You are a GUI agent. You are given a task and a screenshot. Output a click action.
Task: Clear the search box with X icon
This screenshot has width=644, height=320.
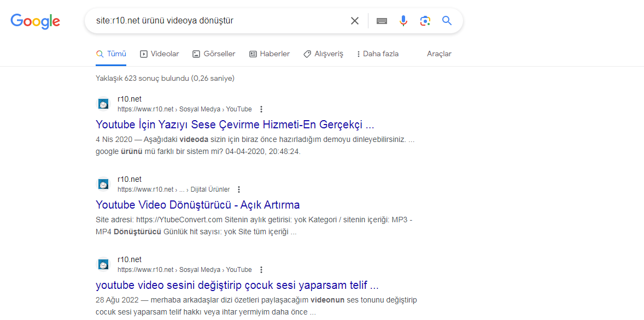tap(354, 21)
